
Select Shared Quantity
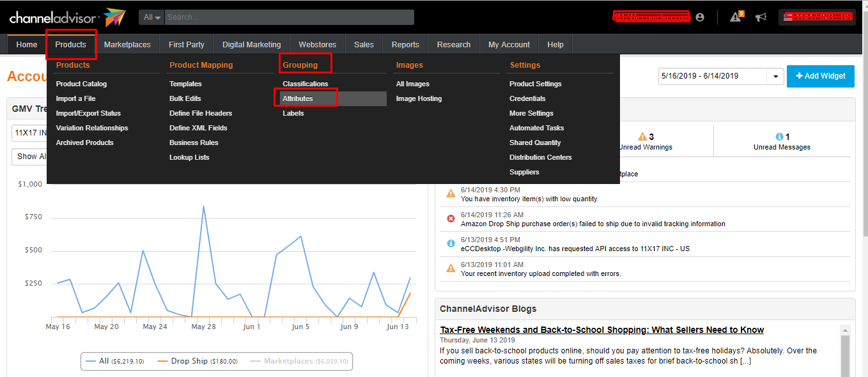click(535, 142)
